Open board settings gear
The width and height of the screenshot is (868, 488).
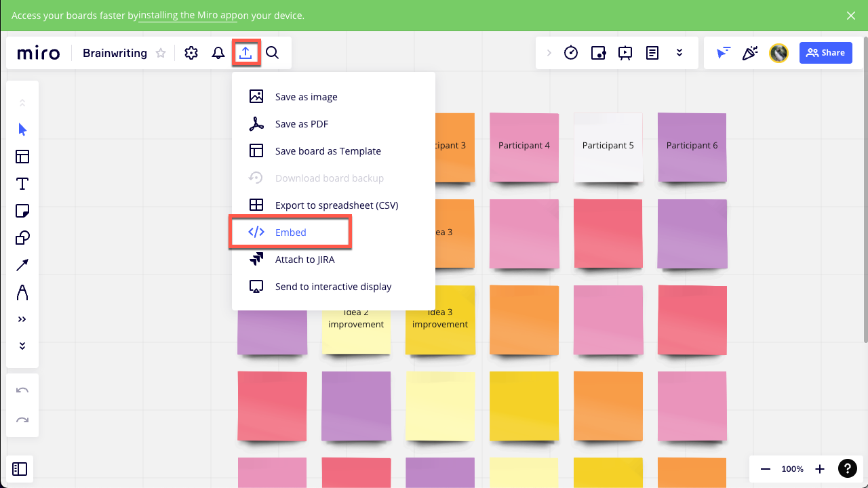pos(191,53)
